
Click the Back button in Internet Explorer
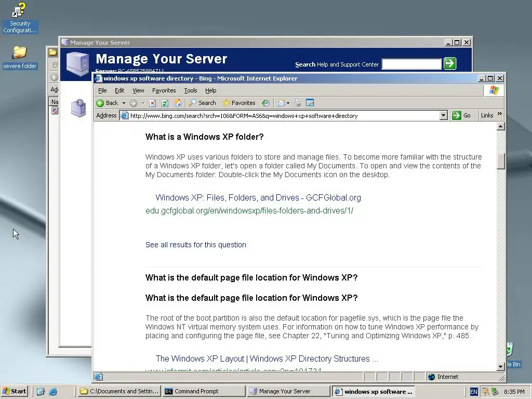tap(107, 103)
